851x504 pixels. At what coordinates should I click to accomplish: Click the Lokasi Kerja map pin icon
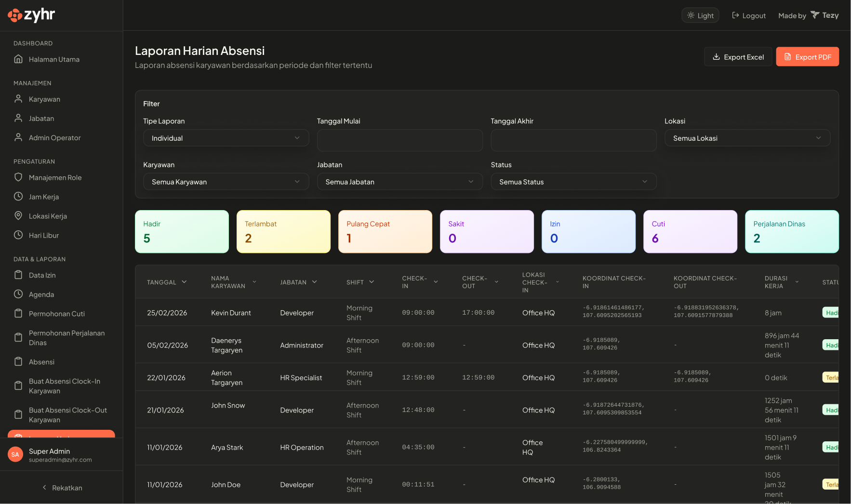pyautogui.click(x=18, y=216)
